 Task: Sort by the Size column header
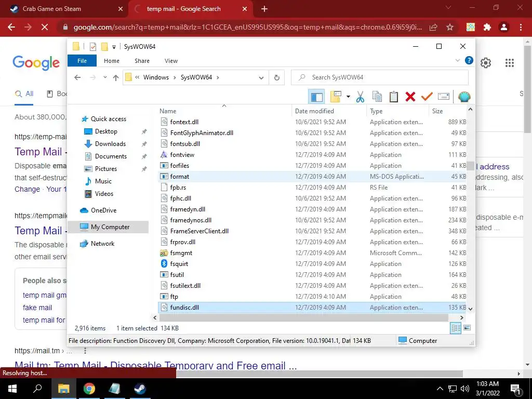(x=447, y=111)
